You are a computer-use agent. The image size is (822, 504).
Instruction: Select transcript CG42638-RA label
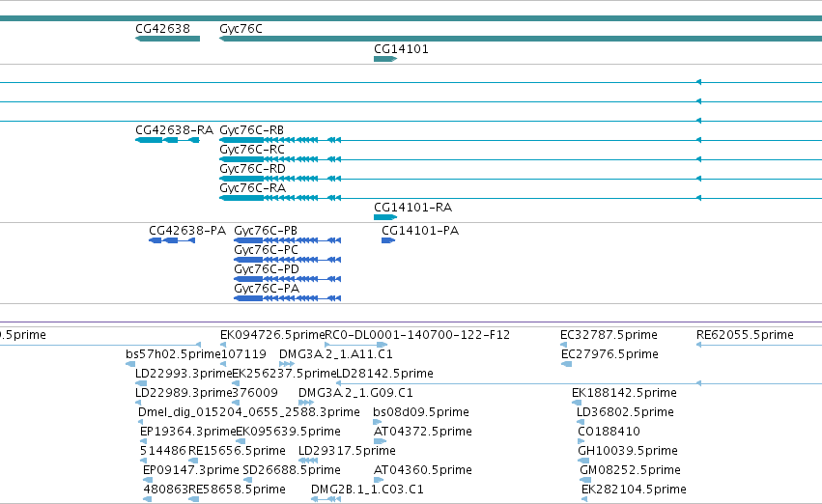click(x=174, y=130)
